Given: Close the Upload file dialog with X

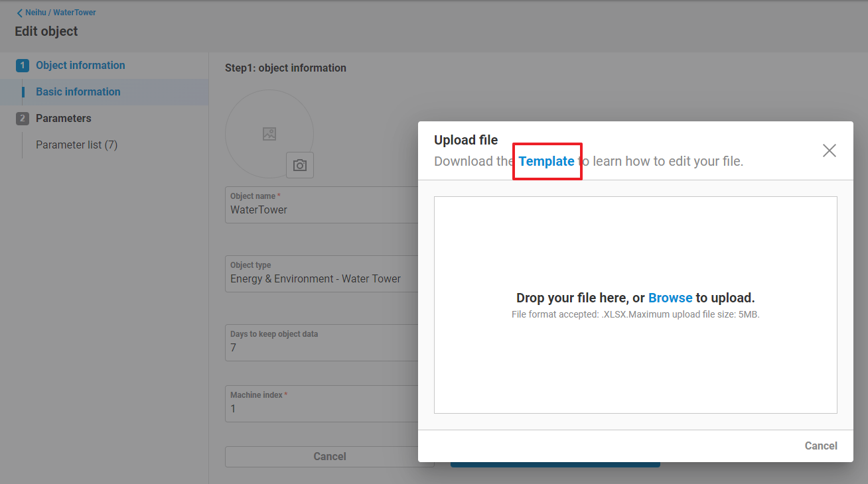Looking at the screenshot, I should click(x=829, y=151).
